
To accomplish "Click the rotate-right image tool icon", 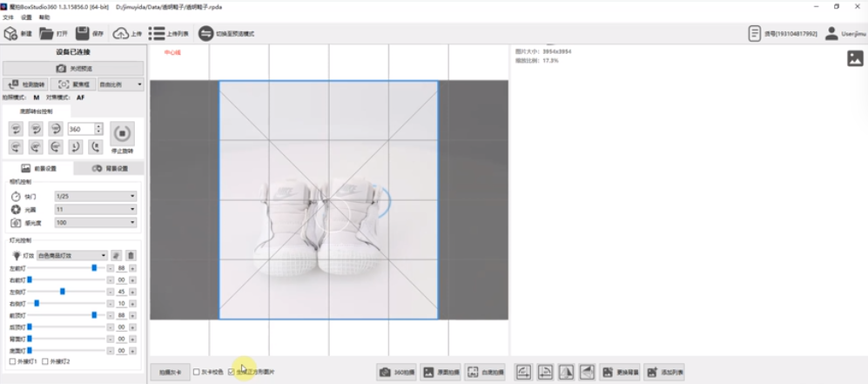I will tap(545, 372).
